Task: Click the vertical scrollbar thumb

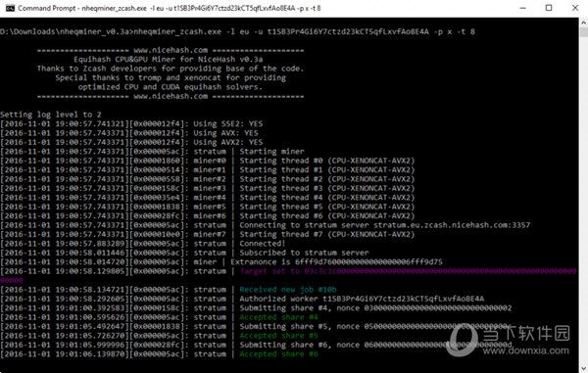Action: (x=583, y=32)
